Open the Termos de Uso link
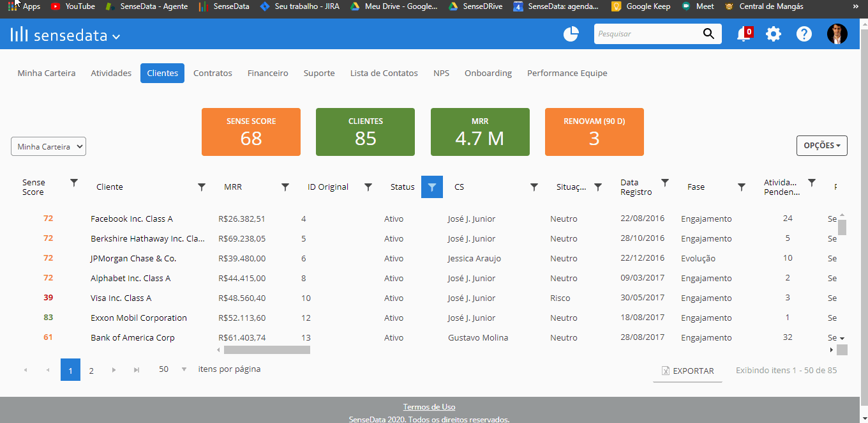 tap(429, 407)
